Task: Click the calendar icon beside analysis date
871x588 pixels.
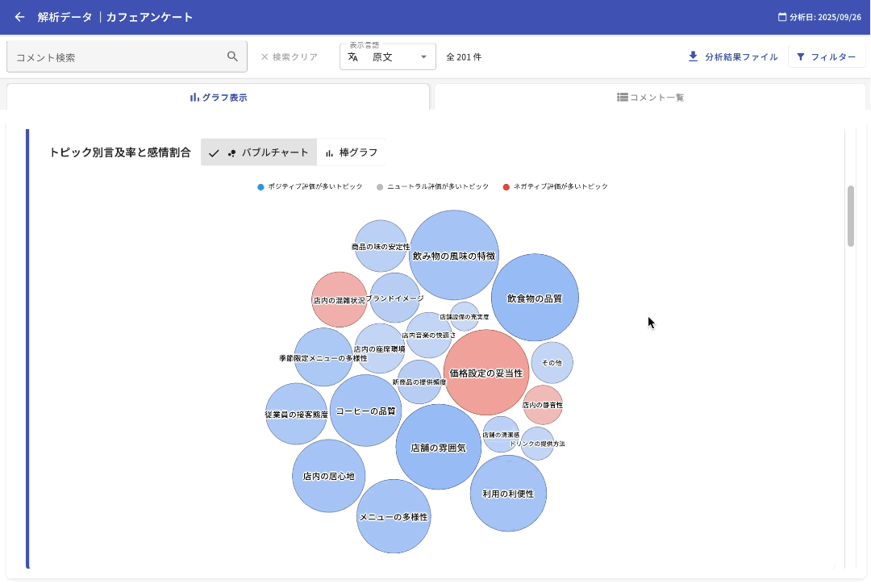Action: pos(781,17)
